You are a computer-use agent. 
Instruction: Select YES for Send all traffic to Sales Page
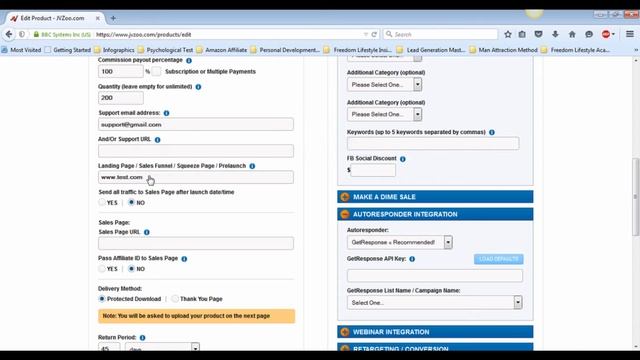point(102,202)
